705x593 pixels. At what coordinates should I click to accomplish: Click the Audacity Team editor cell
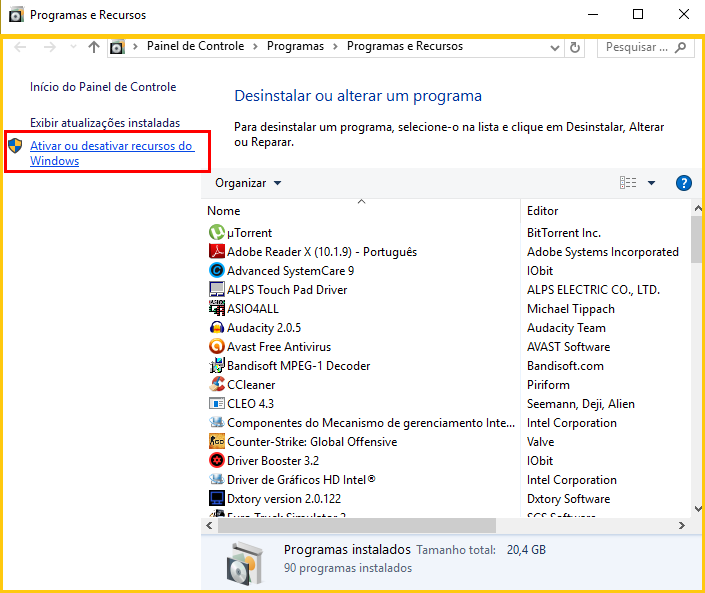click(566, 328)
